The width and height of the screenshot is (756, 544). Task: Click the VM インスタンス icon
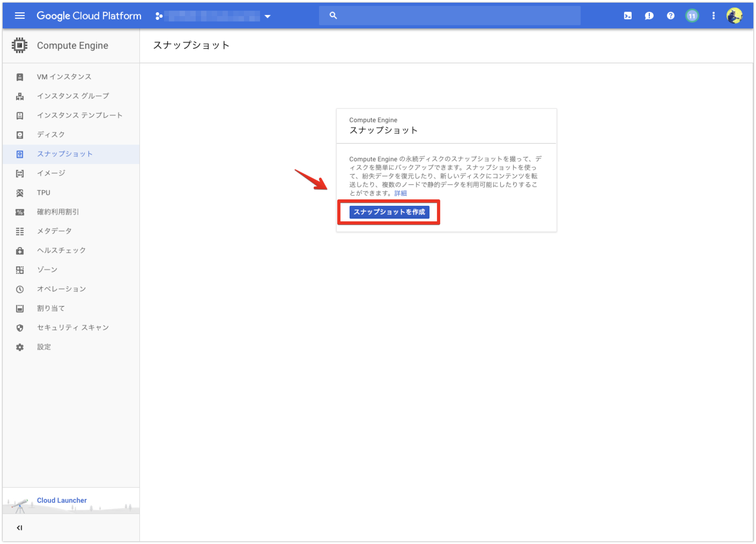(x=20, y=77)
